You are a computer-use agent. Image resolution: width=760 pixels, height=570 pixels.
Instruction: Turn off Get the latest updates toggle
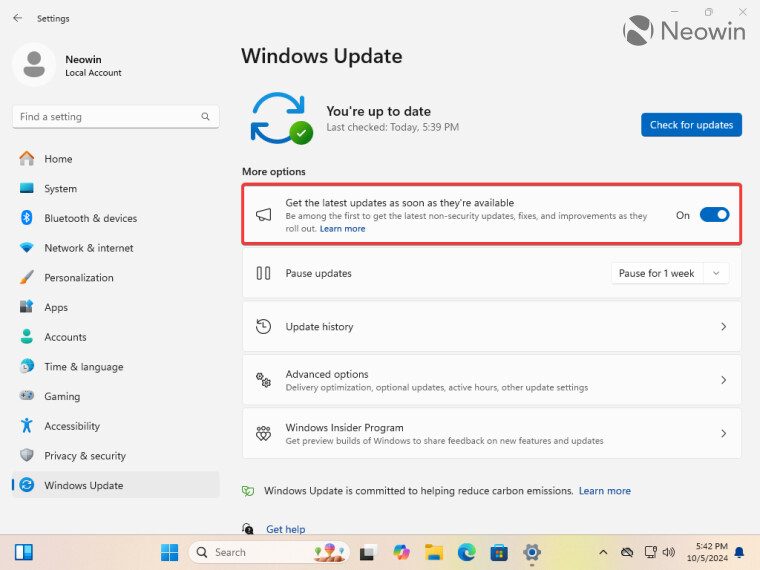click(714, 215)
